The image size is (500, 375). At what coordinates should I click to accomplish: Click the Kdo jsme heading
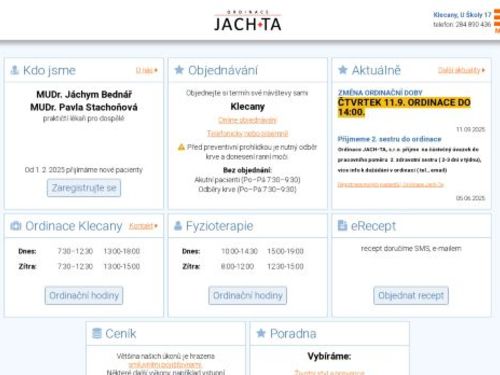49,70
